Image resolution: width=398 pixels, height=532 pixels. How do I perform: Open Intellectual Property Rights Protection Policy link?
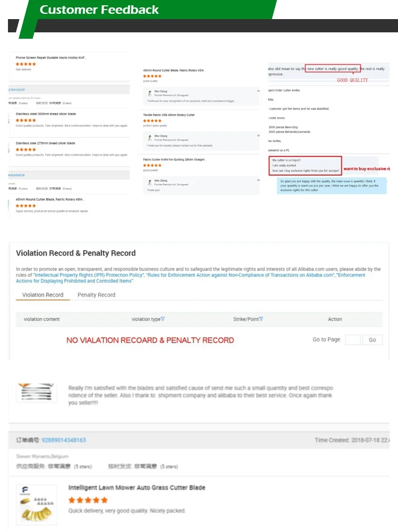tap(88, 275)
